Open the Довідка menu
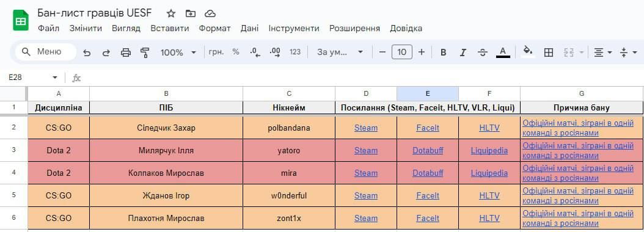 coord(406,28)
